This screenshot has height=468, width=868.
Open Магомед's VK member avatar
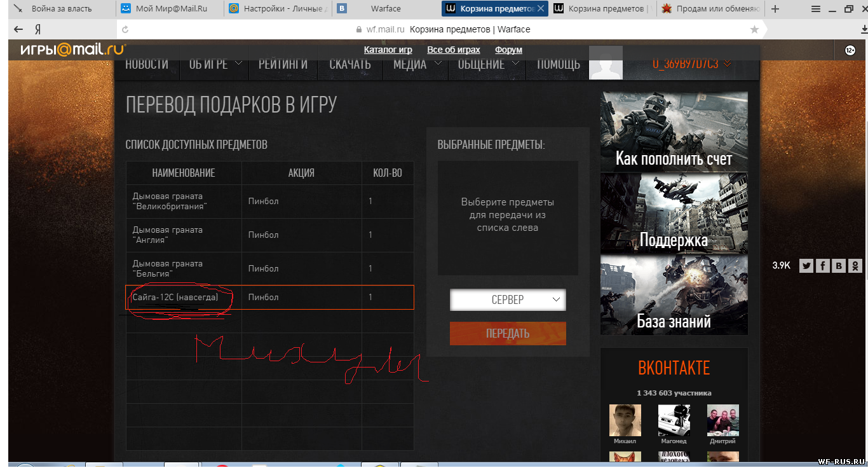coord(674,420)
